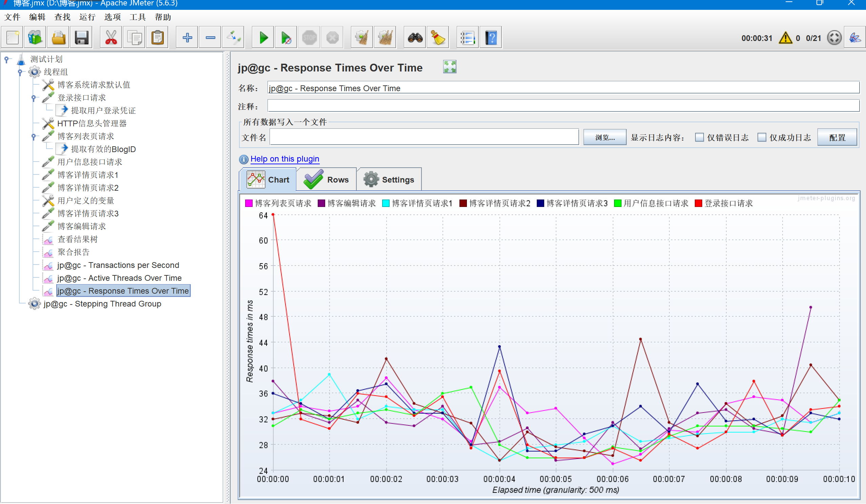Screen dimensions: 866x504
Task: Click the Save test plan floppy icon
Action: pyautogui.click(x=81, y=37)
